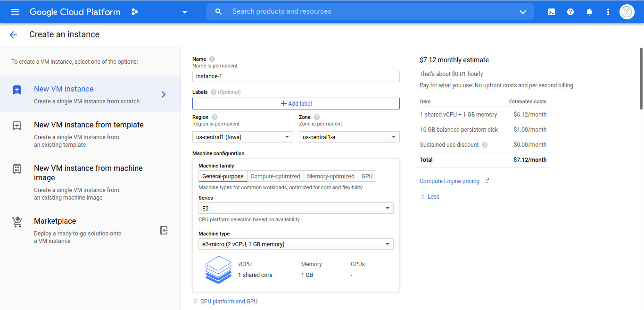Image resolution: width=644 pixels, height=310 pixels.
Task: Click the Google Cloud Platform logo text
Action: 75,12
